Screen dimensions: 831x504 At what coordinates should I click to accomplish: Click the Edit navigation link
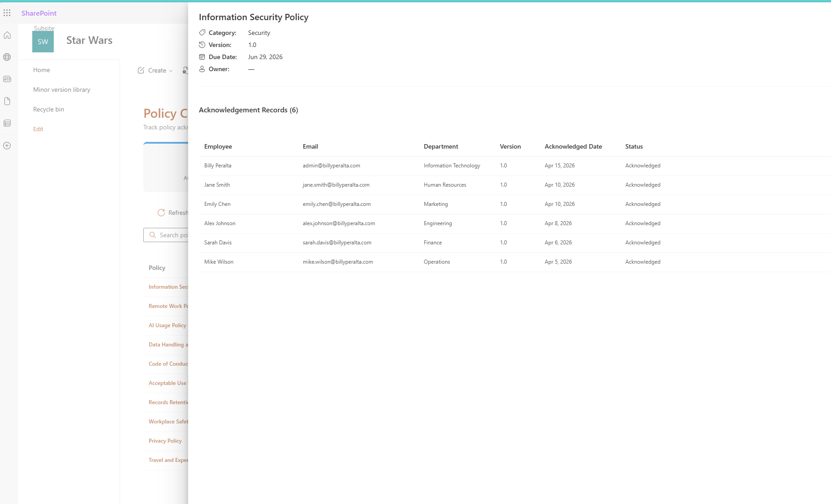pos(38,129)
